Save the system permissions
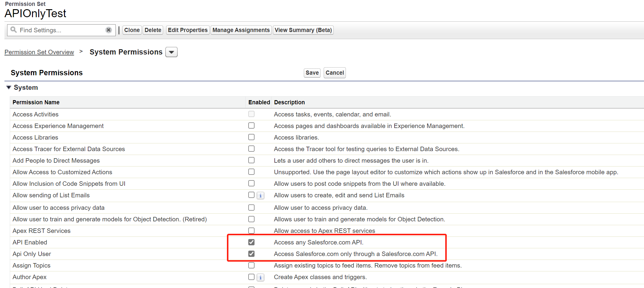Image resolution: width=644 pixels, height=288 pixels. point(312,73)
